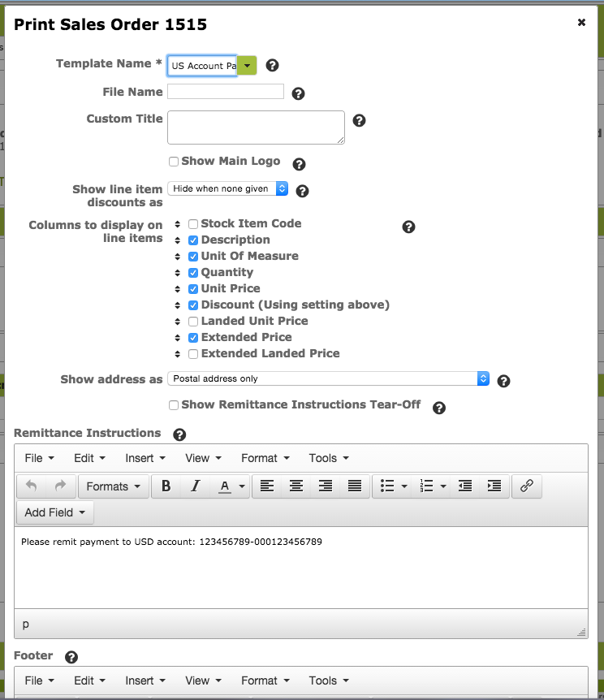The height and width of the screenshot is (700, 604).
Task: Open Insert menu in Remittance Instructions editor
Action: pos(145,458)
